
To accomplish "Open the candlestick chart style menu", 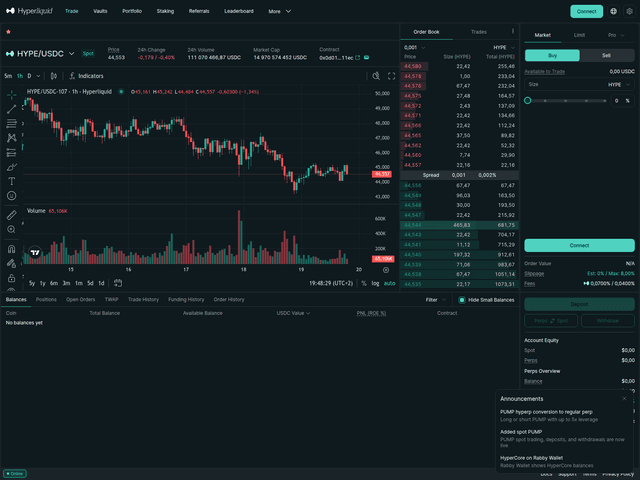I will click(53, 76).
